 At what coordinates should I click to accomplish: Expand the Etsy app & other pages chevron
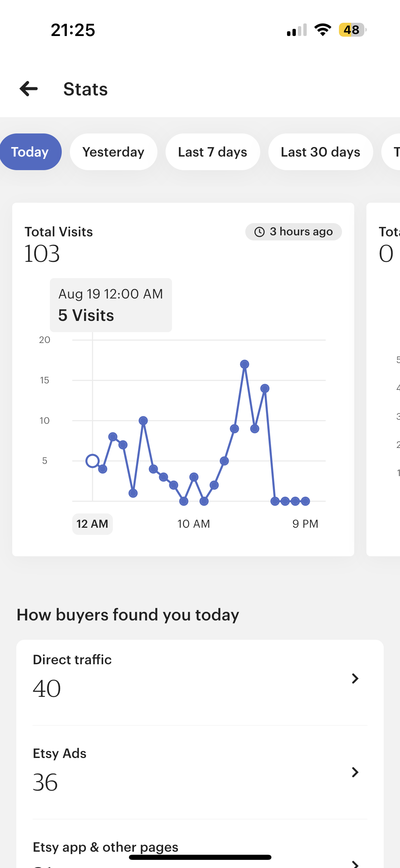(x=355, y=864)
